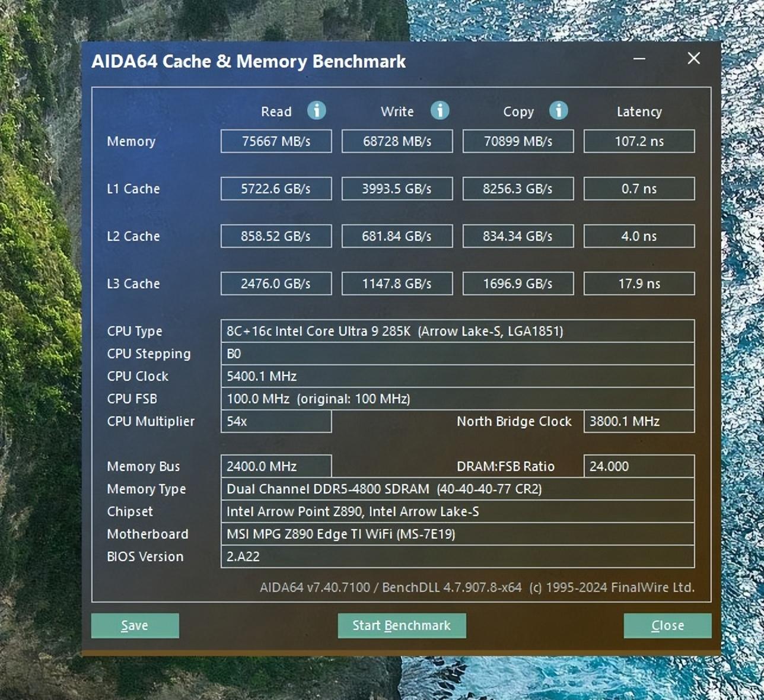Select L1 Cache write 3993.5 GB/s
764x700 pixels.
tap(397, 189)
